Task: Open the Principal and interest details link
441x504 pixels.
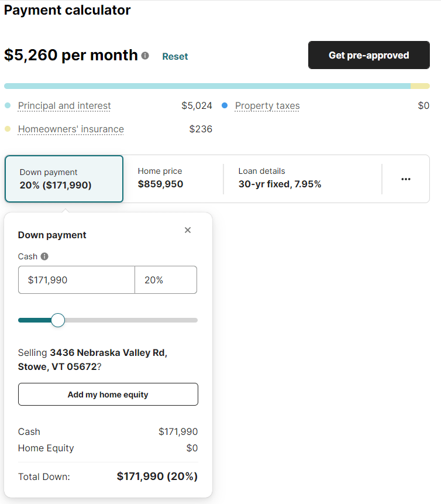Action: pyautogui.click(x=64, y=105)
